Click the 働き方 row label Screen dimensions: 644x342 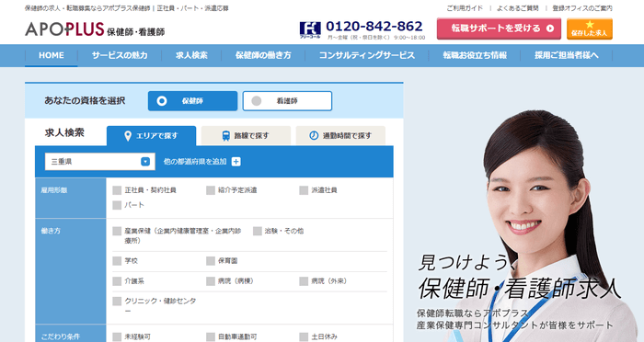[51, 231]
